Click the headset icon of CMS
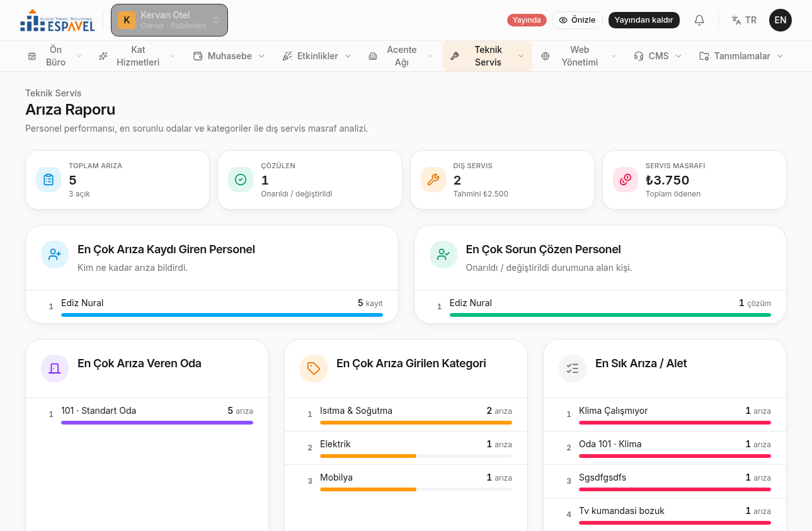The height and width of the screenshot is (531, 812). point(639,56)
